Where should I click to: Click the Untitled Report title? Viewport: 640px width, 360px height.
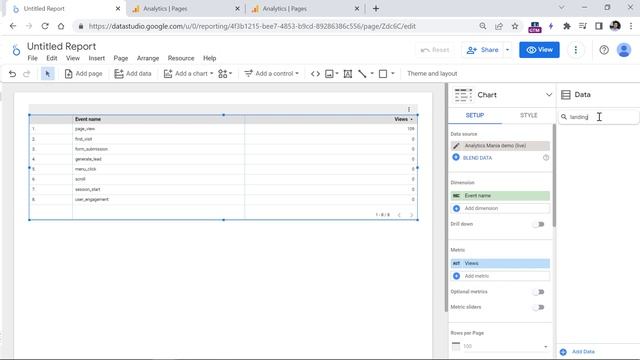click(62, 47)
